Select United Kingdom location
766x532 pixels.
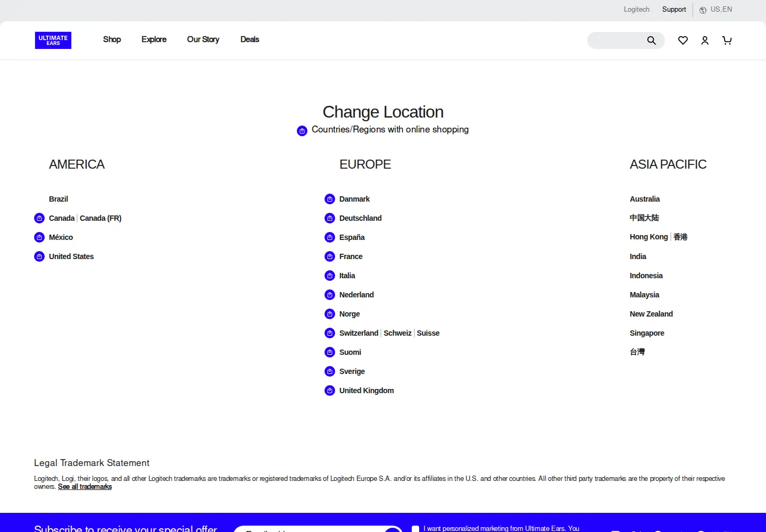point(367,390)
